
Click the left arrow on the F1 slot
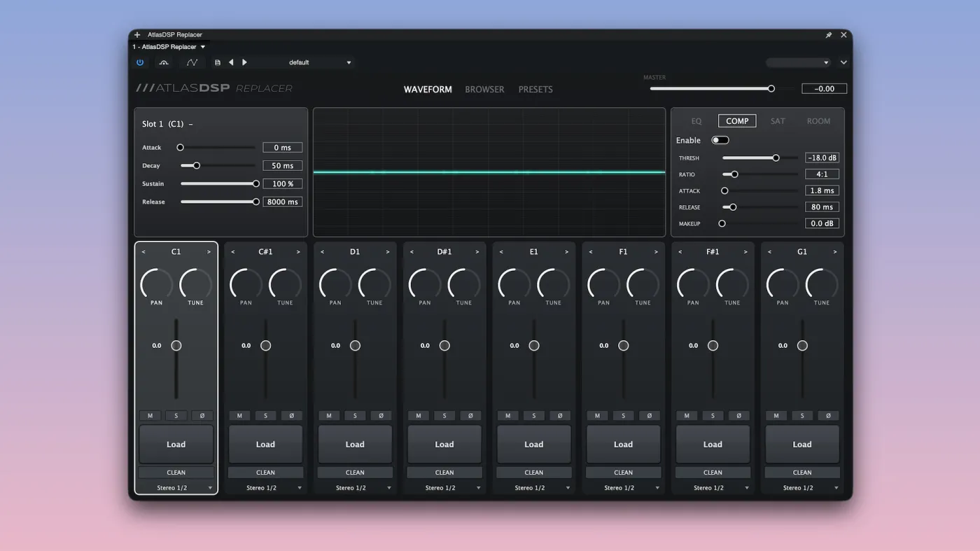pyautogui.click(x=591, y=252)
